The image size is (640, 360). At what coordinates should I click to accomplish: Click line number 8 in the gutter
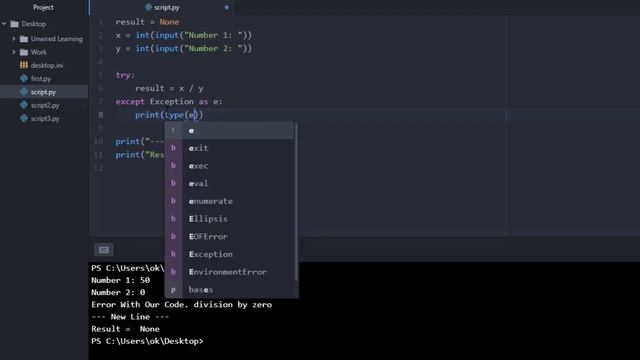click(x=100, y=115)
